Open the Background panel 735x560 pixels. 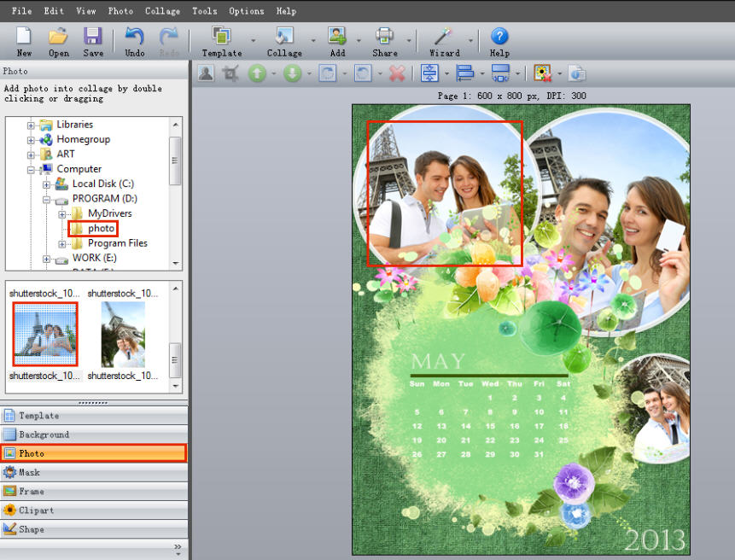(x=44, y=435)
